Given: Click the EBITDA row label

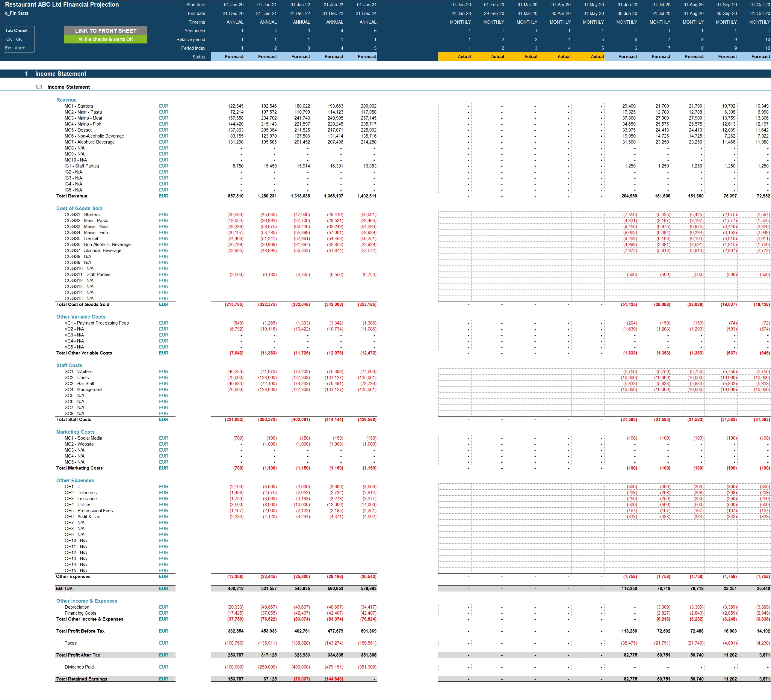Looking at the screenshot, I should 64,588.
